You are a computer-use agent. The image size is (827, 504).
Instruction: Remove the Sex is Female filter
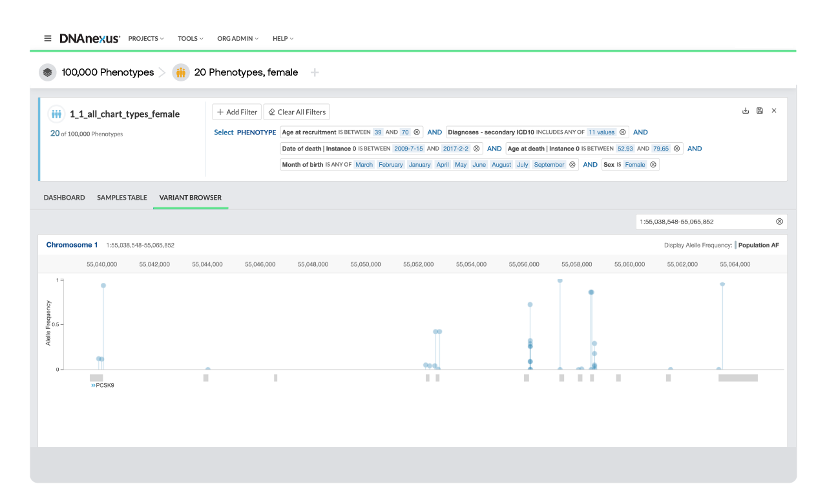653,164
